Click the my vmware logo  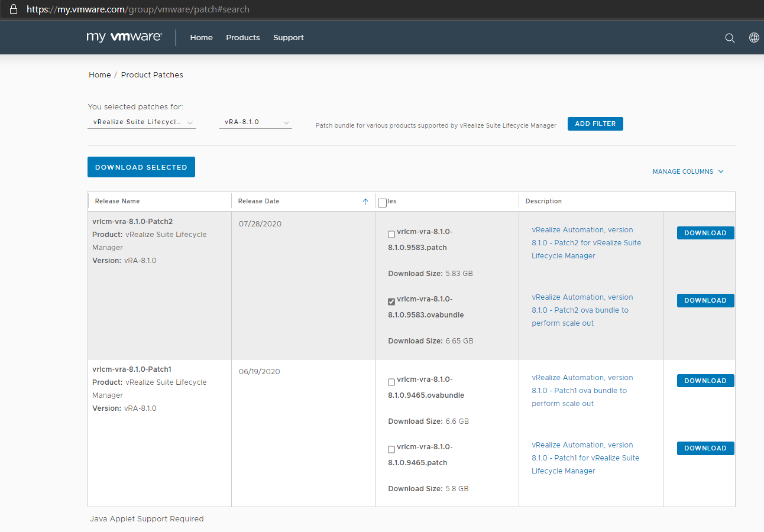tap(124, 37)
